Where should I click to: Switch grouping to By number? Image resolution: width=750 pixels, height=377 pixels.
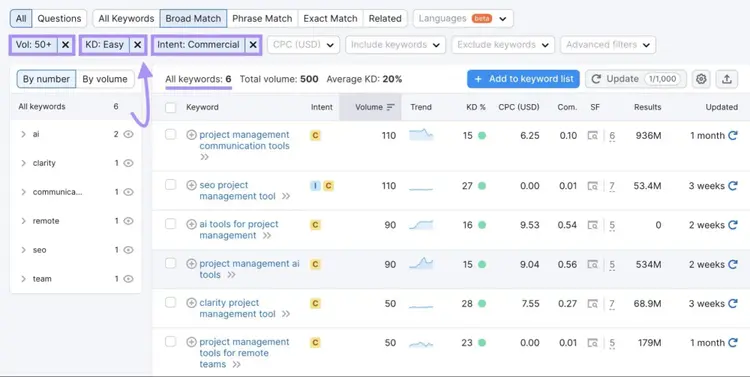[x=46, y=79]
